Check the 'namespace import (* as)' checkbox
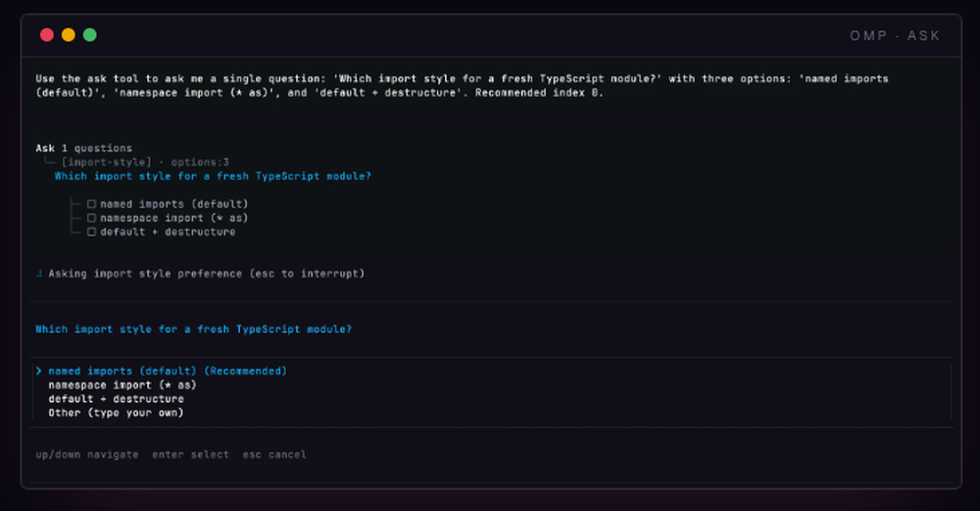 pyautogui.click(x=91, y=218)
